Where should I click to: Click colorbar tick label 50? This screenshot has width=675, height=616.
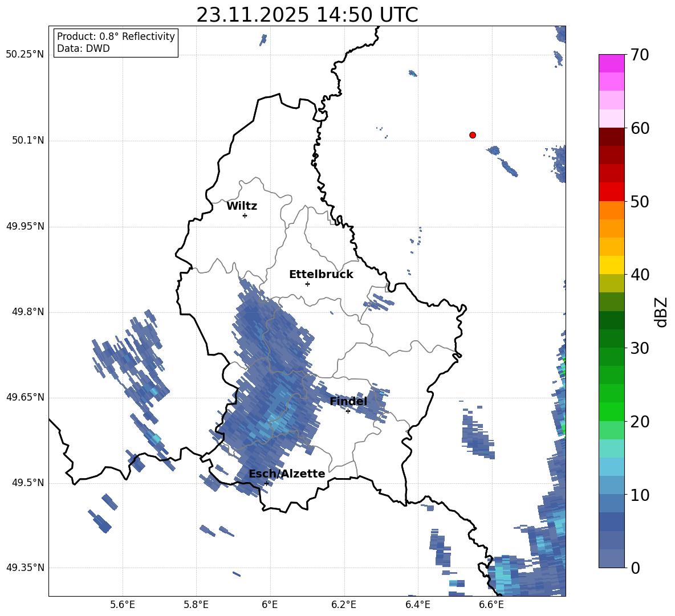pyautogui.click(x=640, y=201)
